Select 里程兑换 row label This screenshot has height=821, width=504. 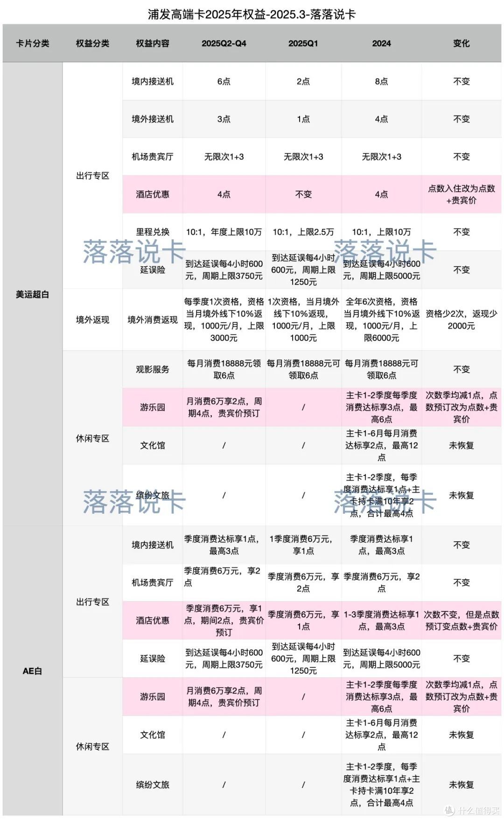pyautogui.click(x=153, y=232)
